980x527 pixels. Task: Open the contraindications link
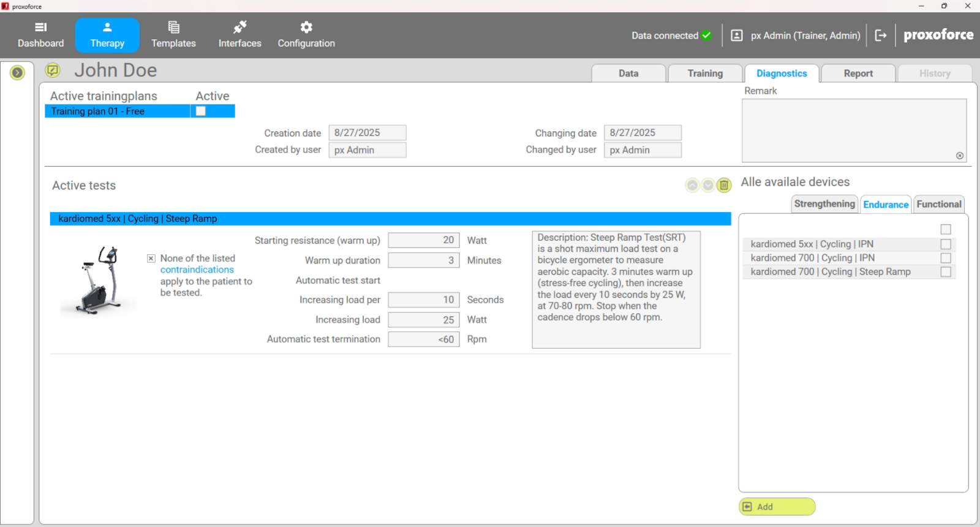pos(197,270)
